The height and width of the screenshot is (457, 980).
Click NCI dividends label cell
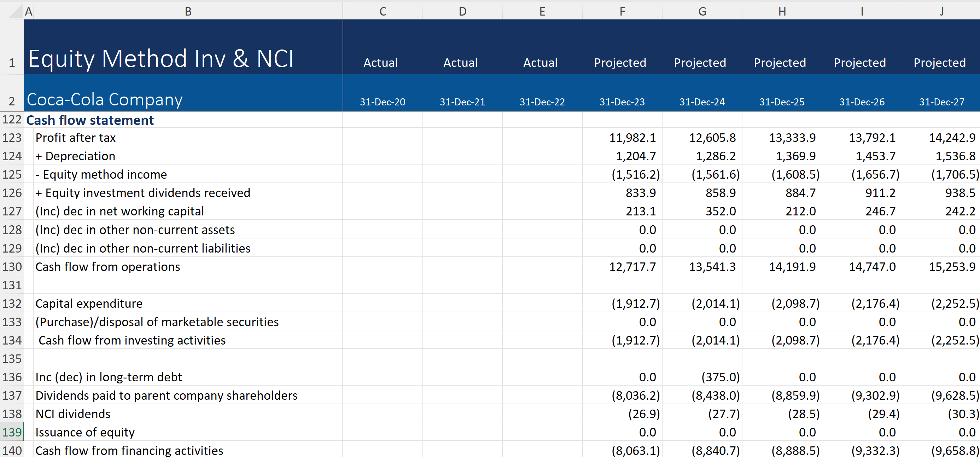pyautogui.click(x=73, y=414)
